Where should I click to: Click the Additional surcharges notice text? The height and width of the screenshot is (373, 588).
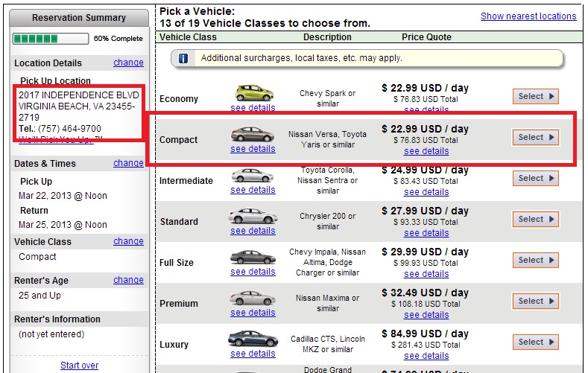coord(302,58)
